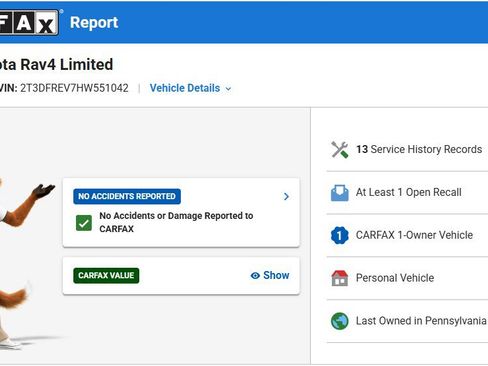Toggle the eye icon beside Show
Viewport: 488px width, 366px height.
[x=255, y=276]
